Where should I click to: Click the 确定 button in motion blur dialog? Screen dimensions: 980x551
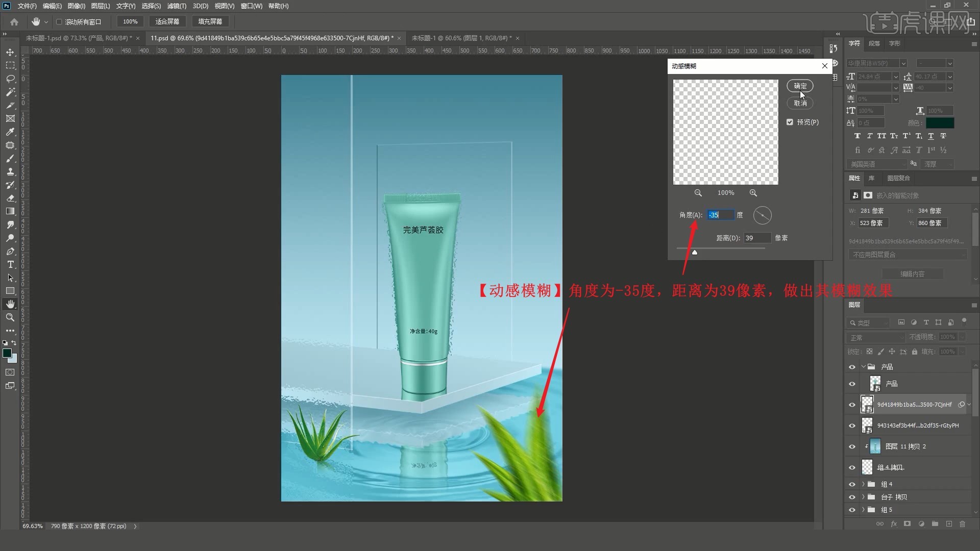click(800, 86)
